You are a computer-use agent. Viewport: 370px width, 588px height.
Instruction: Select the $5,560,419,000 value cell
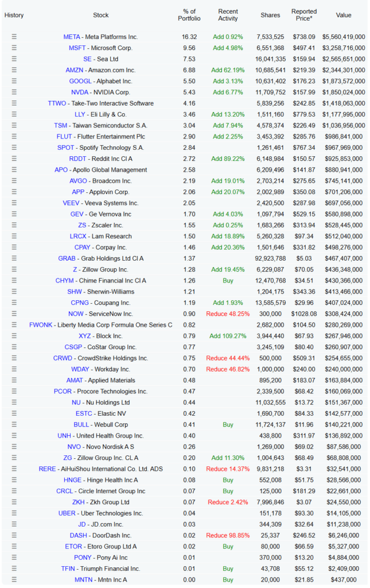[344, 37]
